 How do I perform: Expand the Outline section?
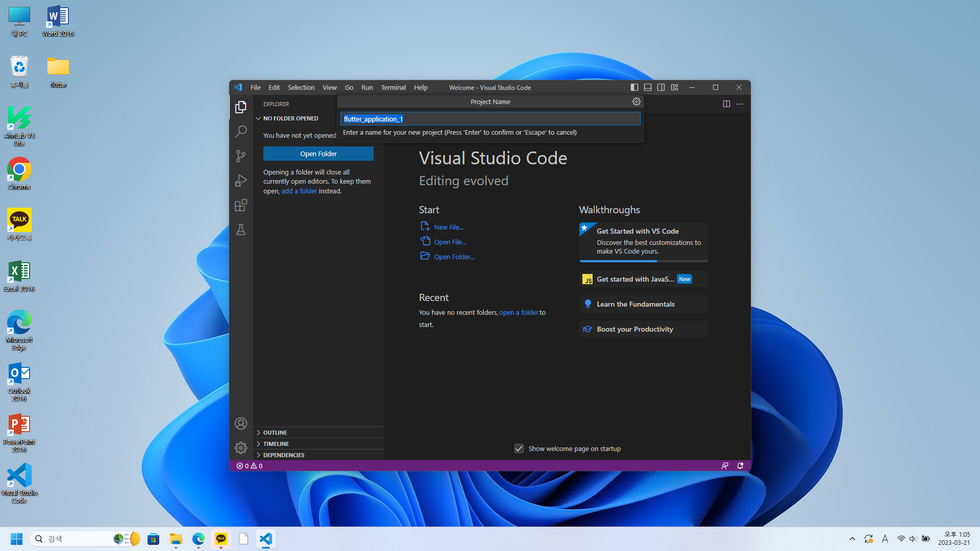coord(318,433)
